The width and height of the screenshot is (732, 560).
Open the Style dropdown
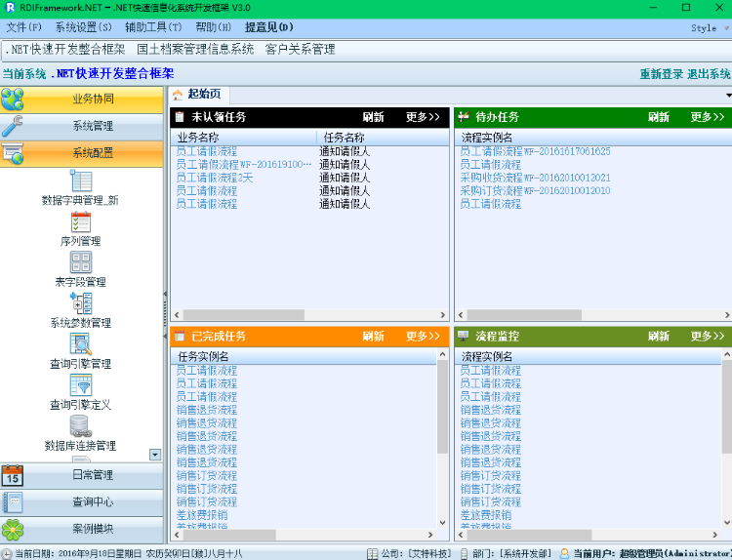pos(710,28)
